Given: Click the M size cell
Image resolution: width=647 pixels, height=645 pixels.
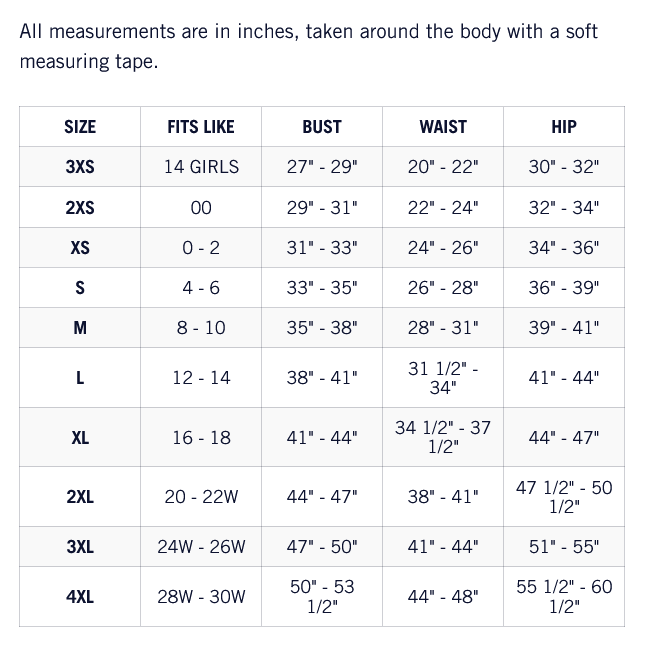Looking at the screenshot, I should pyautogui.click(x=80, y=328).
